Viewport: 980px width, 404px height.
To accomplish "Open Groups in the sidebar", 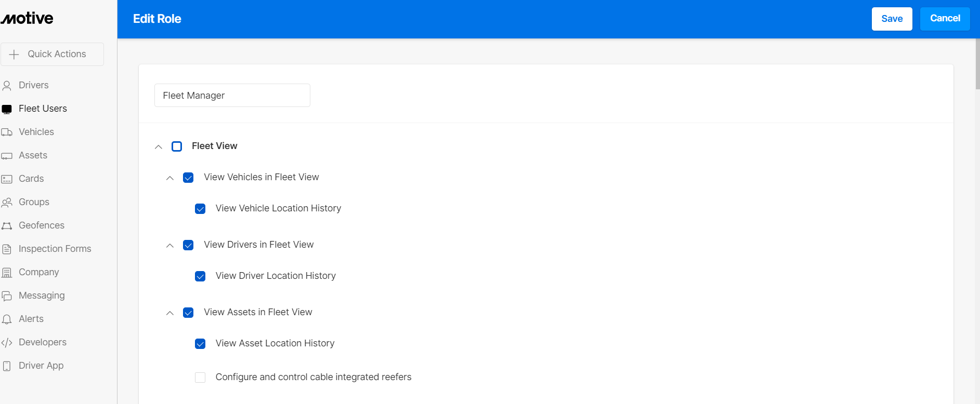I will [34, 202].
